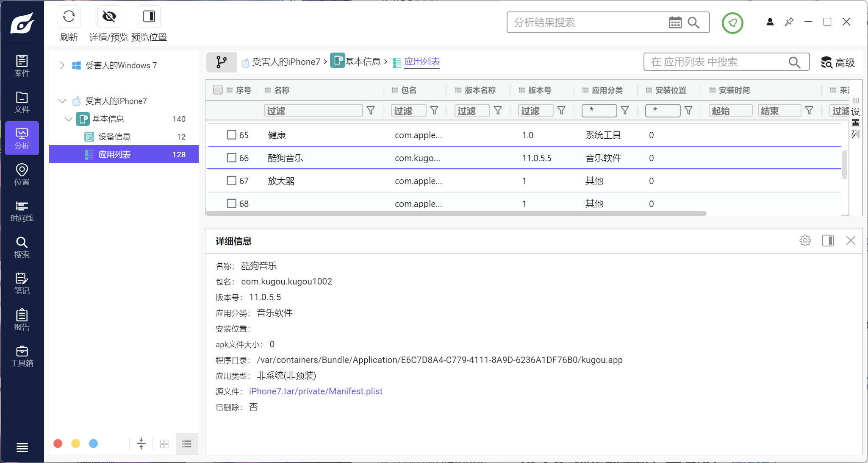Screen dimensions: 868x463
Task: Click the 预览位置 panel layout icon
Action: click(149, 17)
